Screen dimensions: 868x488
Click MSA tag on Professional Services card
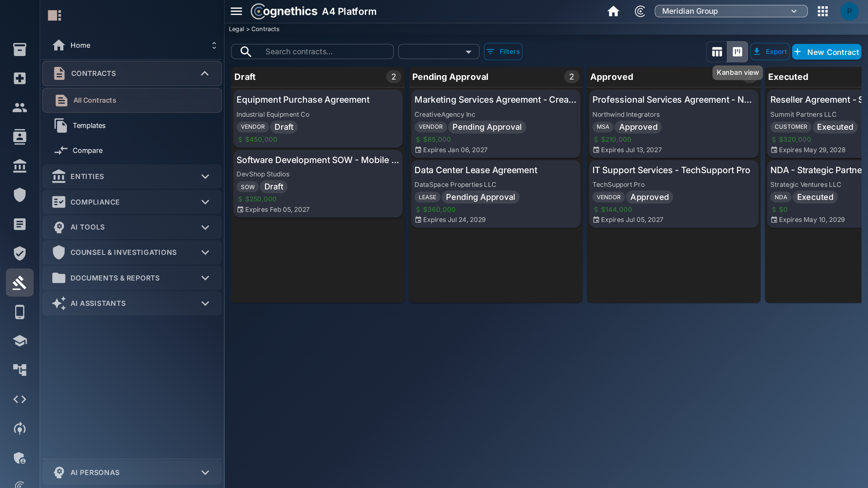coord(603,127)
